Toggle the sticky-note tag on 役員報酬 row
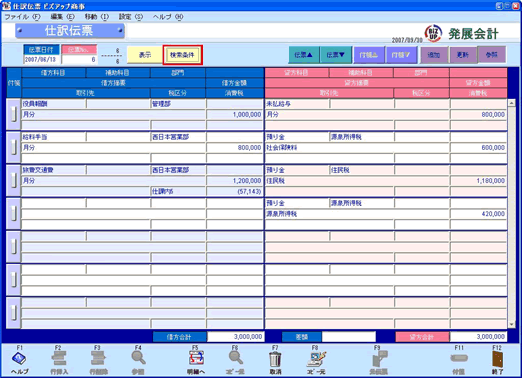This screenshot has width=523, height=379. (x=13, y=114)
